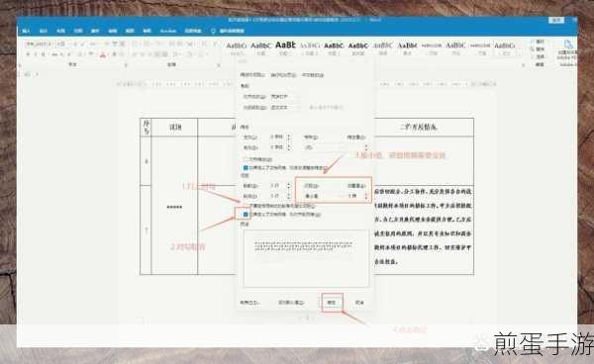This screenshot has width=594, height=364.
Task: Click the Spacing After stepper field
Action: coord(280,196)
